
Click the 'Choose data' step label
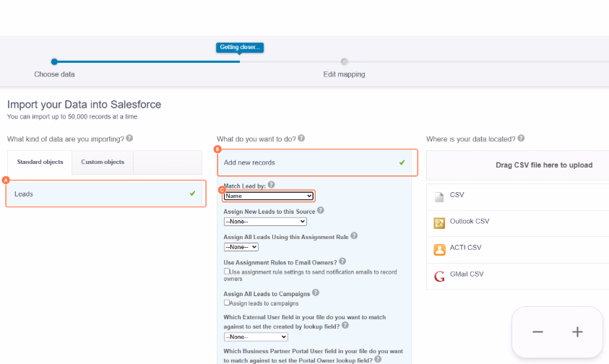pos(54,74)
